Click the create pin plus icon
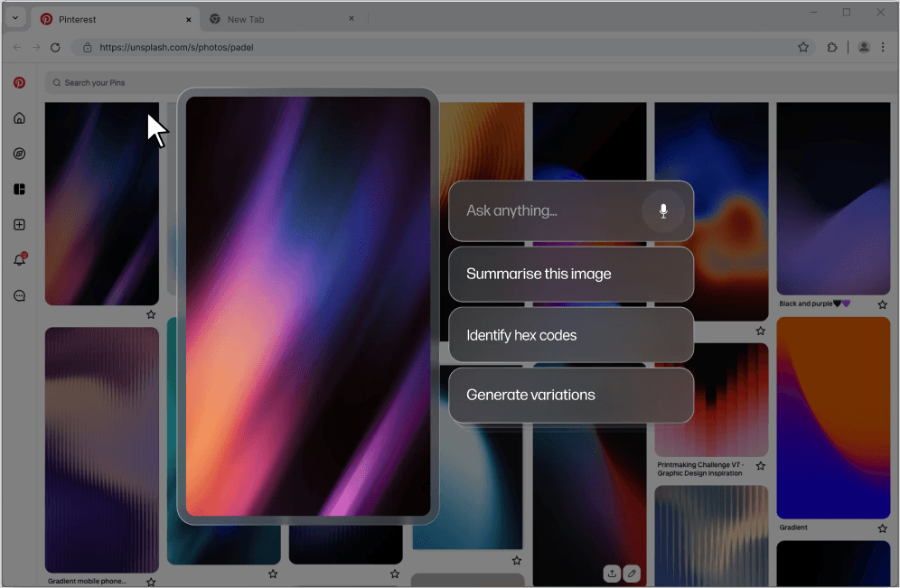The image size is (900, 588). pyautogui.click(x=20, y=225)
